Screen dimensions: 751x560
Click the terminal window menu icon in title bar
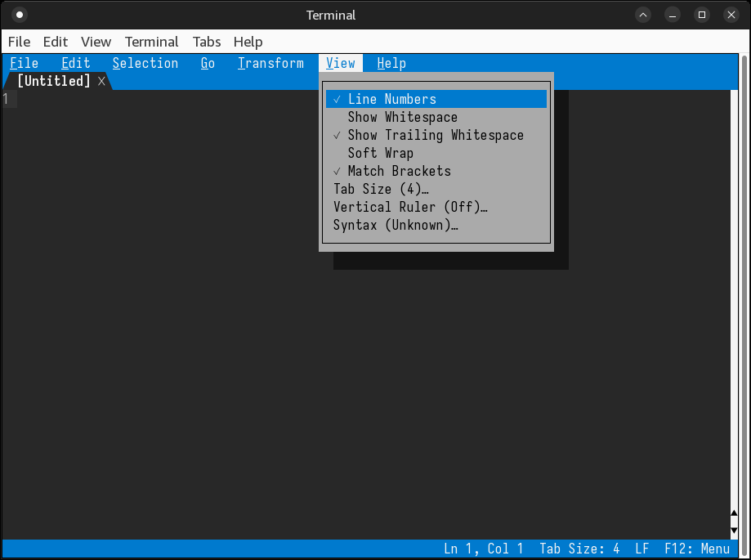click(20, 15)
